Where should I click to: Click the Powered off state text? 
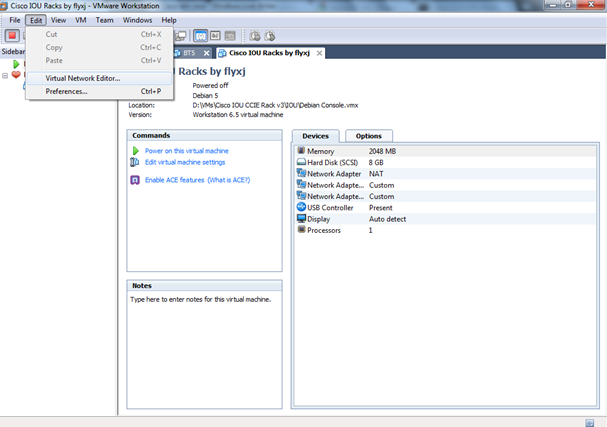coord(210,86)
